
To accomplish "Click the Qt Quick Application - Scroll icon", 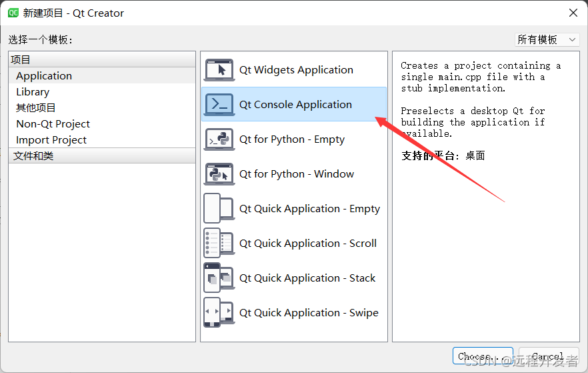I will tap(219, 243).
